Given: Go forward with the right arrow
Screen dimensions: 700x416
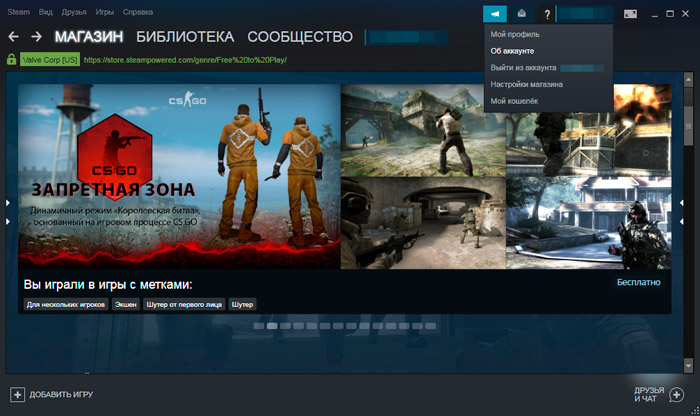Looking at the screenshot, I should [x=37, y=37].
